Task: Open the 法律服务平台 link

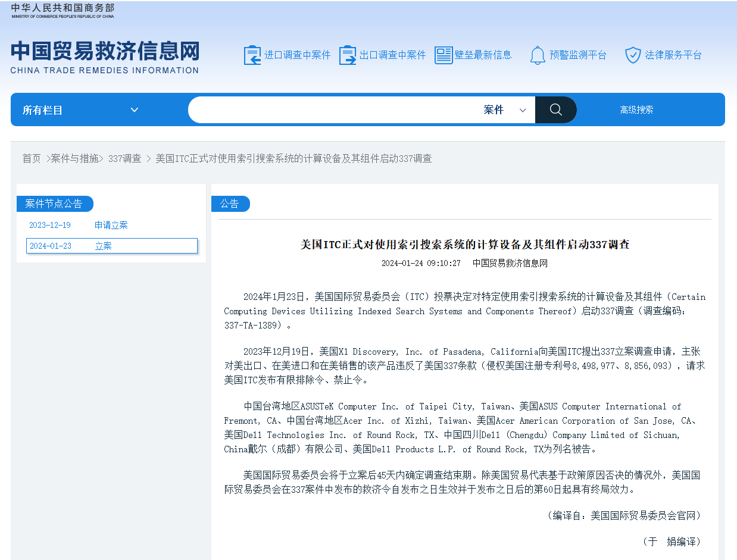Action: 673,55
